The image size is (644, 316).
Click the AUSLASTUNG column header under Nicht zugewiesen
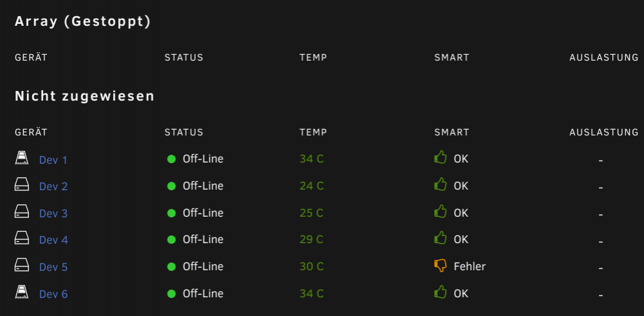[604, 132]
